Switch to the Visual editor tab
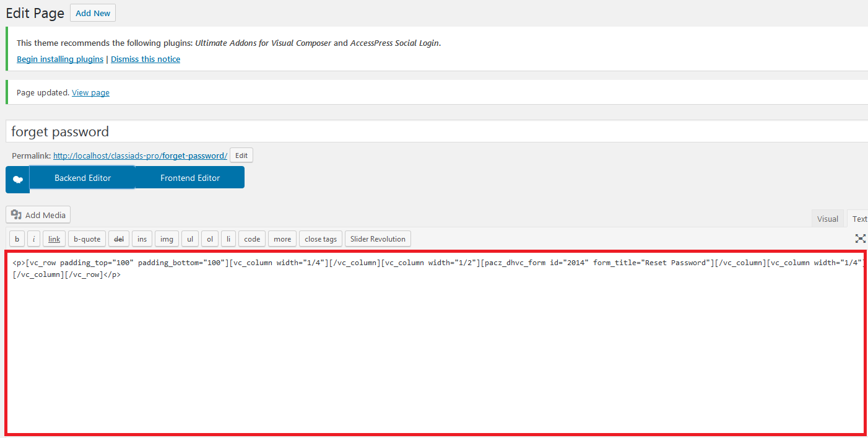The image size is (868, 438). pos(827,219)
